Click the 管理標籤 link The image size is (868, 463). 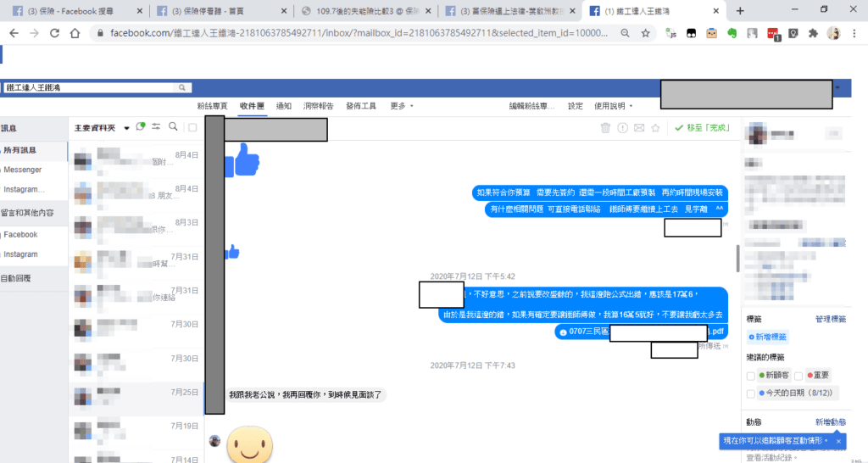click(x=831, y=319)
